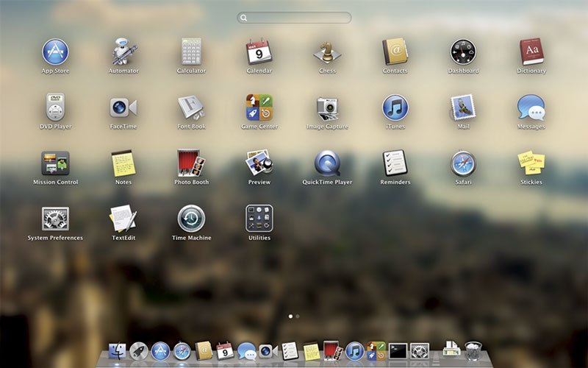Launch Game Center from the Launchpad grid
The height and width of the screenshot is (368, 588).
tap(259, 107)
